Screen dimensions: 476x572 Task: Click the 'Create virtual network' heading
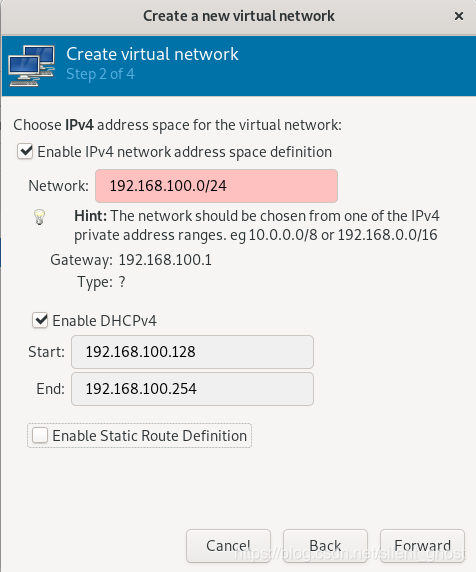pyautogui.click(x=152, y=54)
